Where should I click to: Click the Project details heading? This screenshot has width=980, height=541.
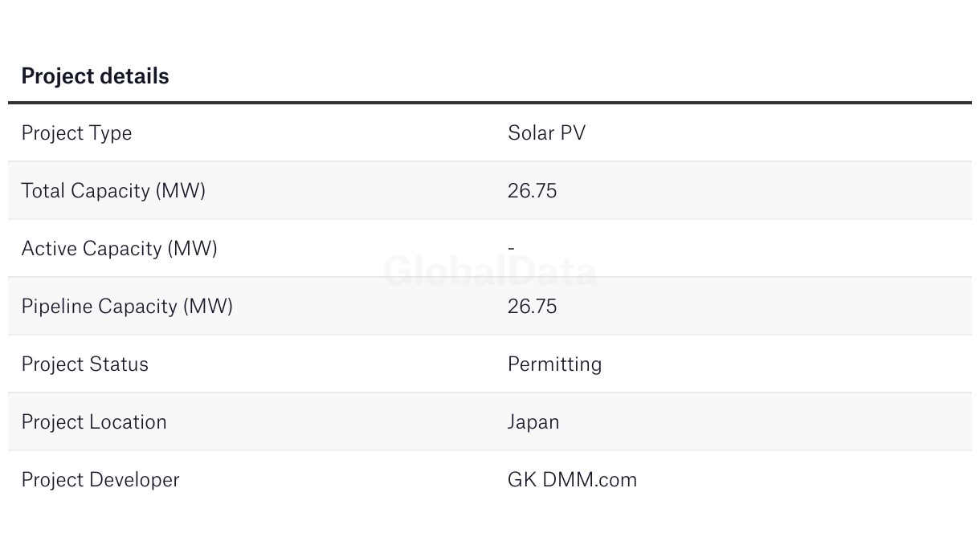pyautogui.click(x=95, y=76)
